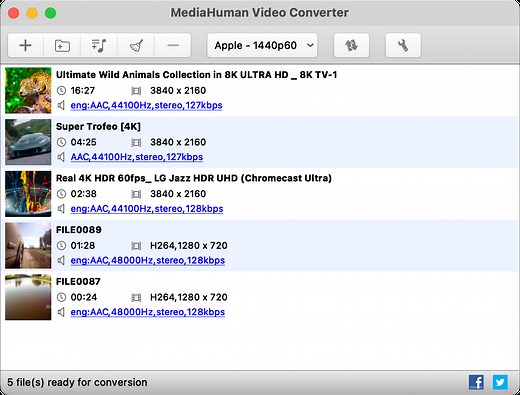Click the clock icon beside 02:38
The image size is (520, 395).
61,194
